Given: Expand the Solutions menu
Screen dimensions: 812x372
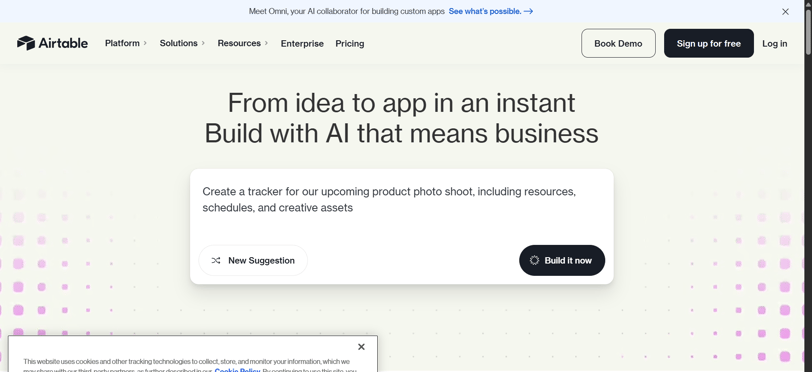Looking at the screenshot, I should click(x=182, y=44).
